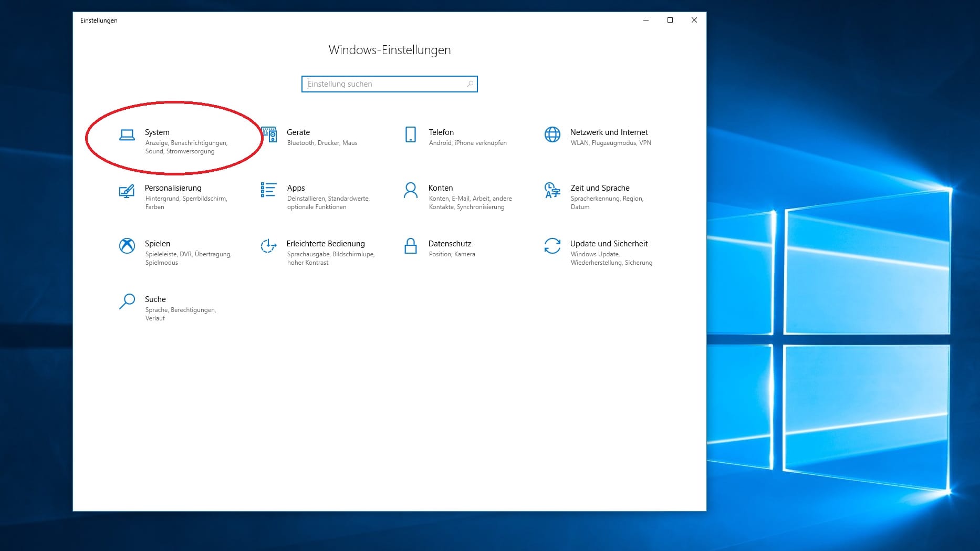Click the Datenschutz padlock icon
The height and width of the screenshot is (551, 980).
411,245
